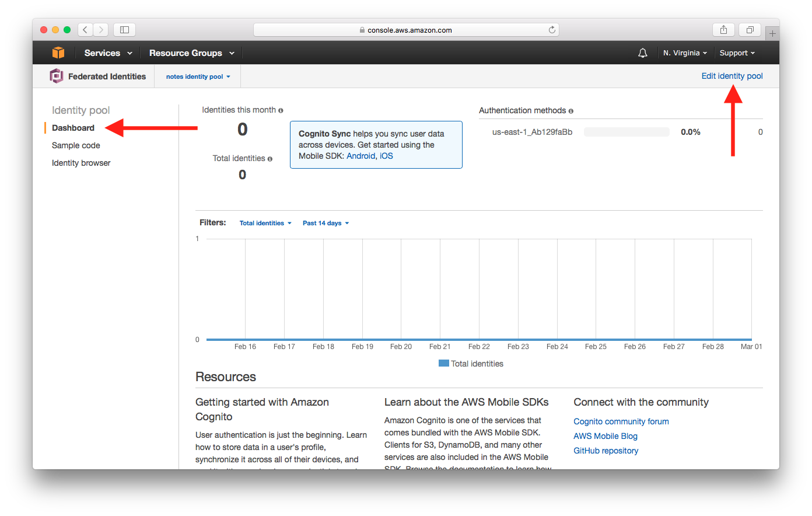Click the Safari address bar
This screenshot has height=516, width=812.
pyautogui.click(x=406, y=30)
